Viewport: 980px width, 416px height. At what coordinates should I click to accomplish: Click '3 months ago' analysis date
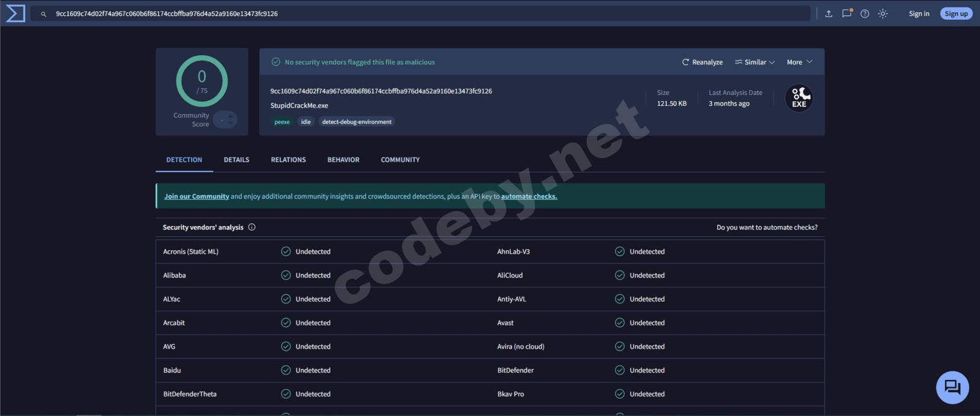(729, 104)
